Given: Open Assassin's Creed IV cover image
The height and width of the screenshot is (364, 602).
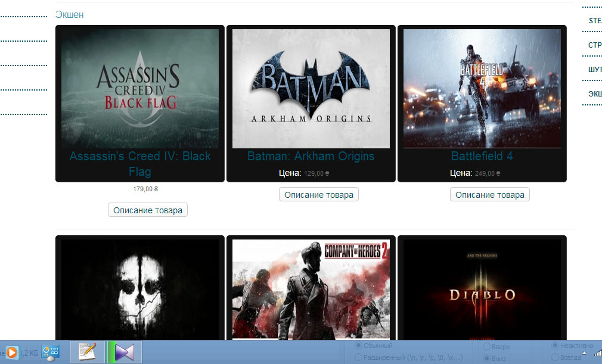Looking at the screenshot, I should (140, 89).
